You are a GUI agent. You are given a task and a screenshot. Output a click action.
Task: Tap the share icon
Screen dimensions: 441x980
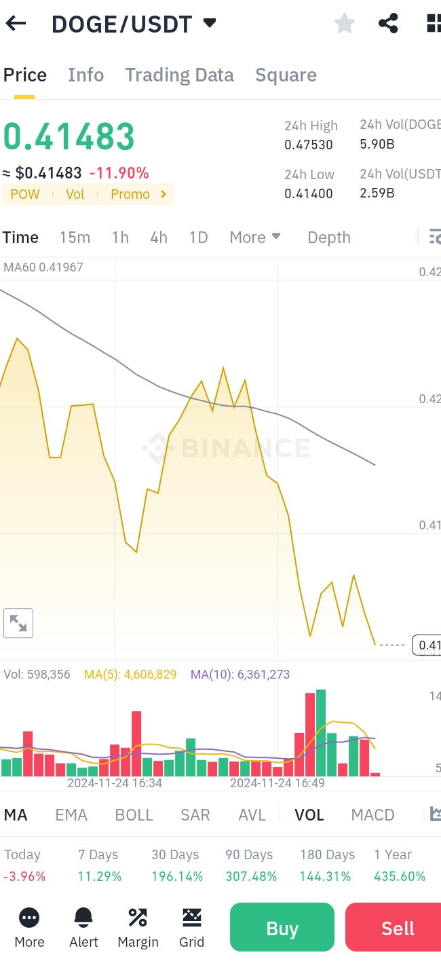click(388, 24)
